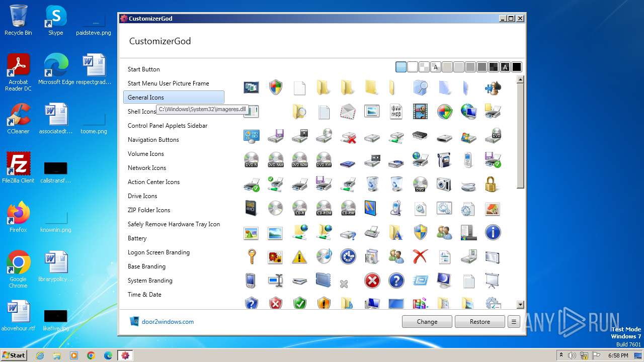Select the open envelope mail icon
Image resolution: width=644 pixels, height=362 pixels.
point(348,112)
